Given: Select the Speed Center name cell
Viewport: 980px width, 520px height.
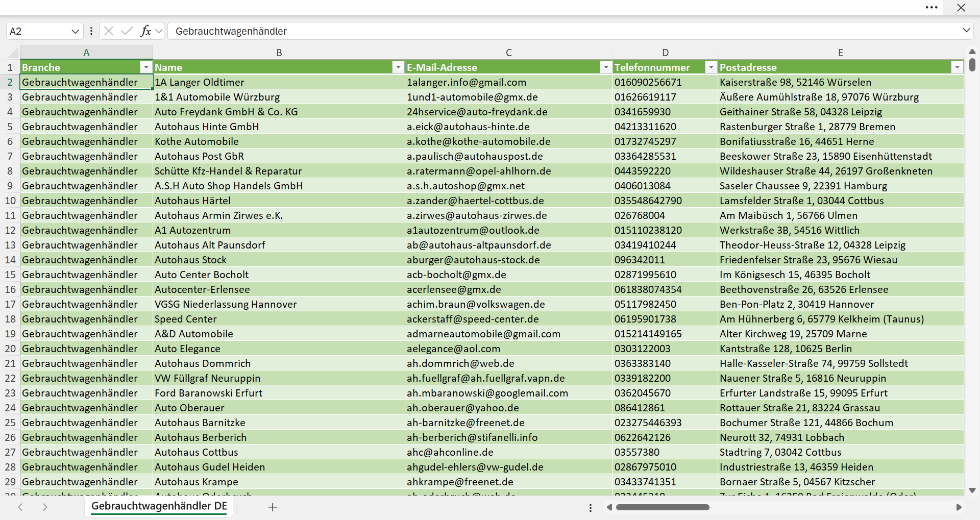Looking at the screenshot, I should tap(279, 319).
